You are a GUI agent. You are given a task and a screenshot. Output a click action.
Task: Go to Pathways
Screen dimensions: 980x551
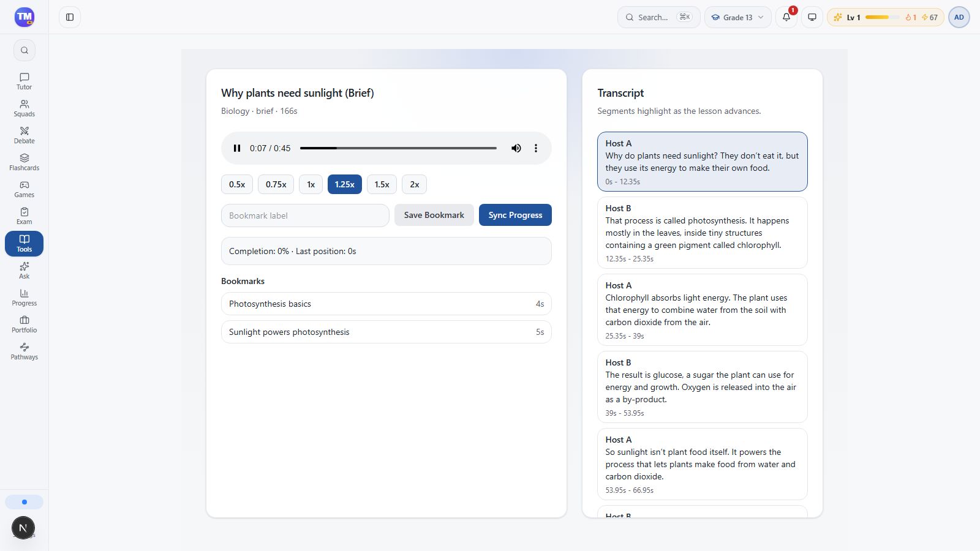tap(24, 351)
